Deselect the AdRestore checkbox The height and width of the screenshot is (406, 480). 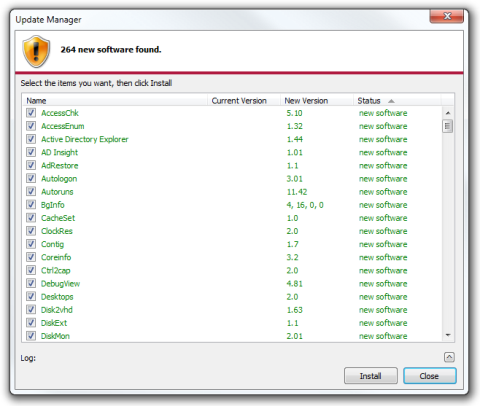click(31, 165)
